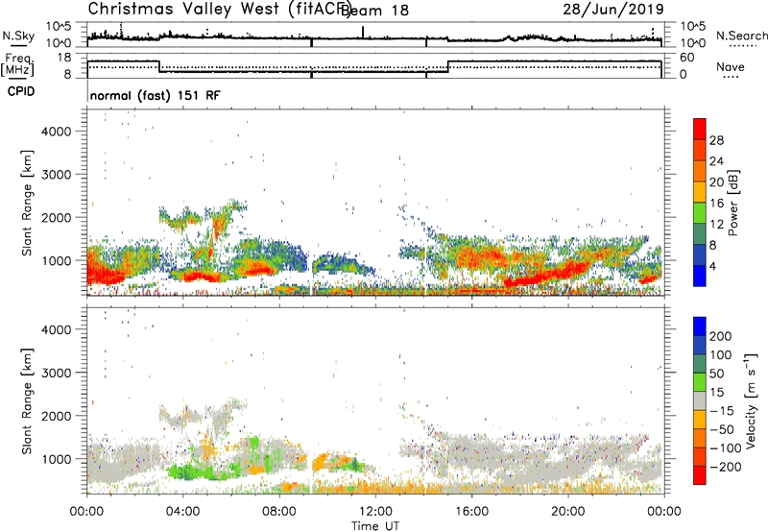Select the 'Beam 18' label

point(374,11)
